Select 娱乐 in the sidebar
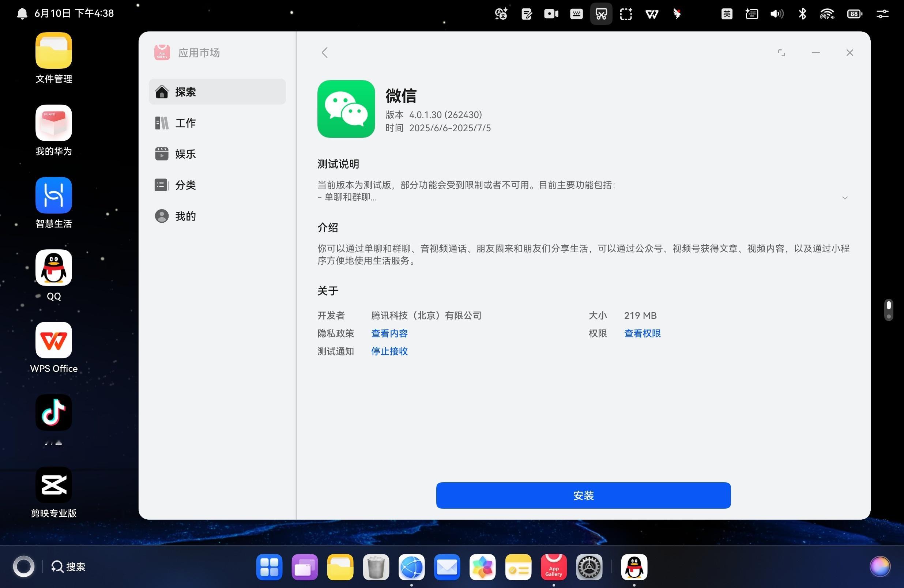 217,154
